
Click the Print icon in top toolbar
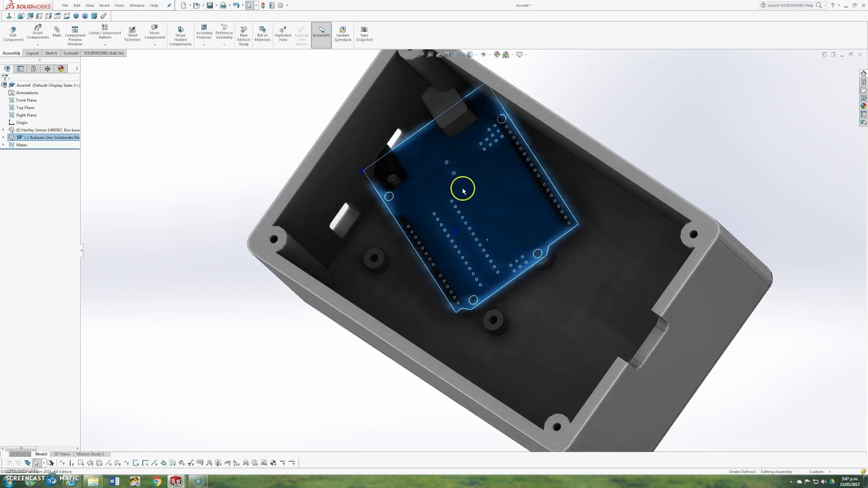[222, 5]
